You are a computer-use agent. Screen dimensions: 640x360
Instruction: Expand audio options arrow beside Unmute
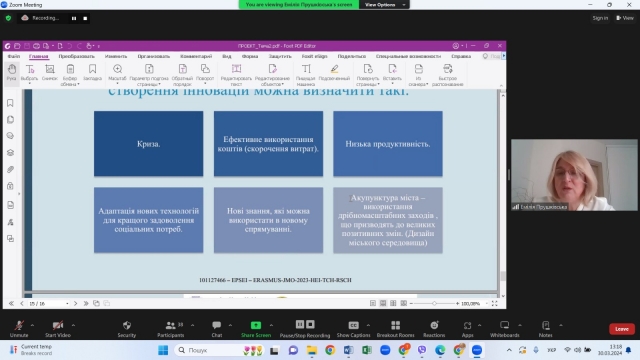[x=32, y=325]
